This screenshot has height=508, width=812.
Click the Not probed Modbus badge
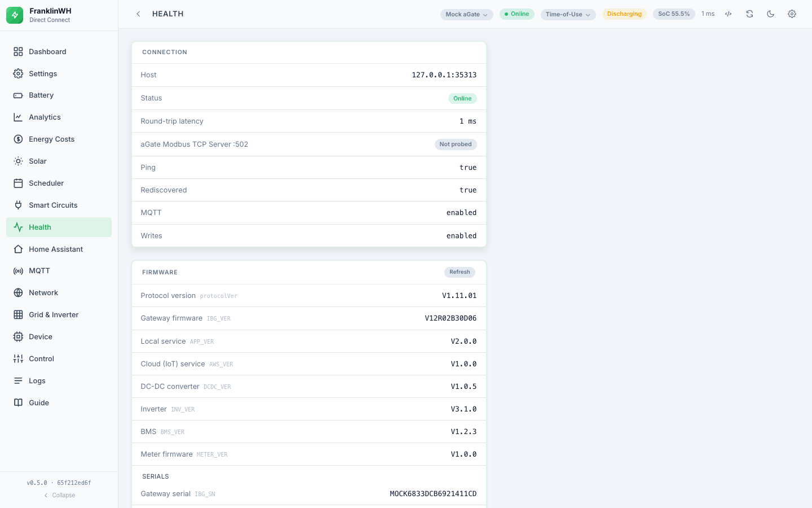pyautogui.click(x=456, y=144)
